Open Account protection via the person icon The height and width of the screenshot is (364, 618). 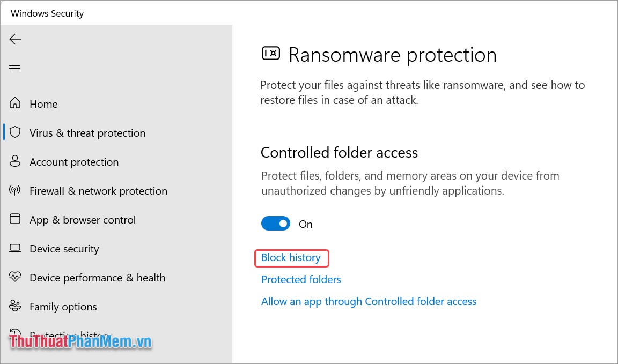15,161
